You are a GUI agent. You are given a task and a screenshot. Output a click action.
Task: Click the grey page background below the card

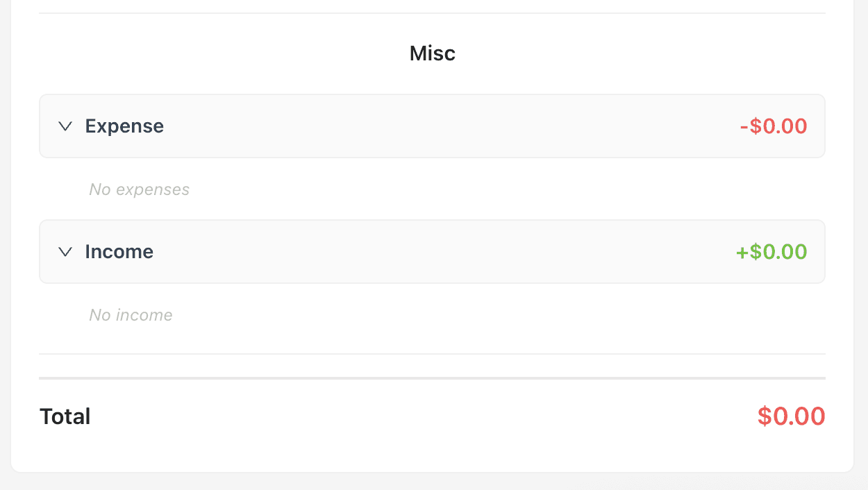[x=432, y=482]
